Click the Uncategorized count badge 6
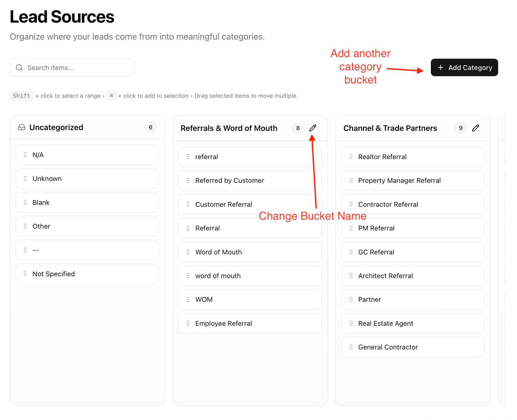 point(151,127)
